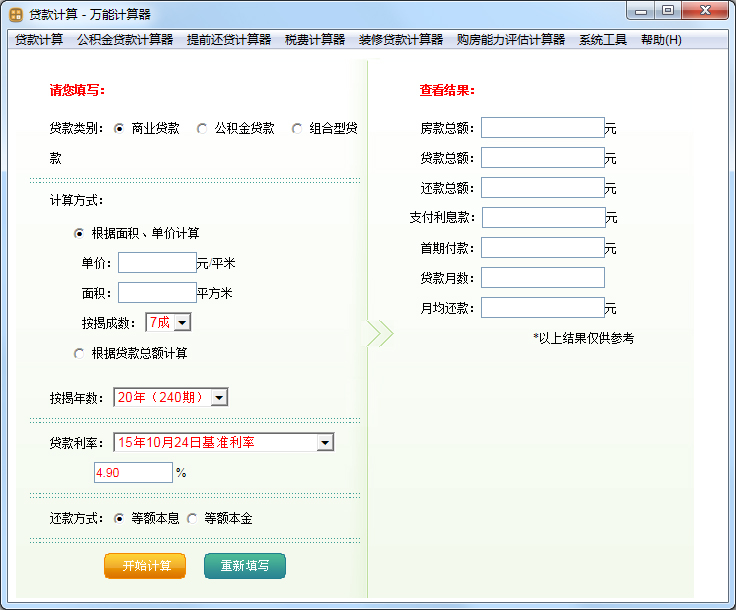Screen dimensions: 736x610
Task: Click the 单价 input field
Action: click(x=157, y=263)
